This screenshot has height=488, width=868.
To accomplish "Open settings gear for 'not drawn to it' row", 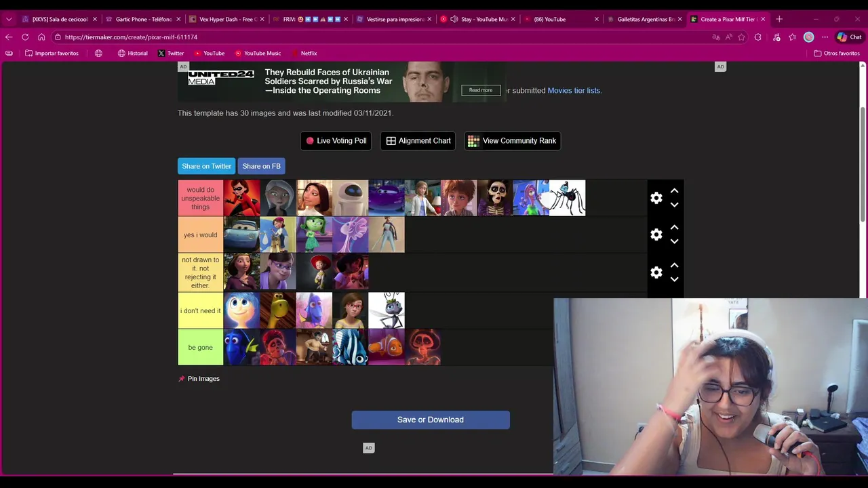I will 656,272.
